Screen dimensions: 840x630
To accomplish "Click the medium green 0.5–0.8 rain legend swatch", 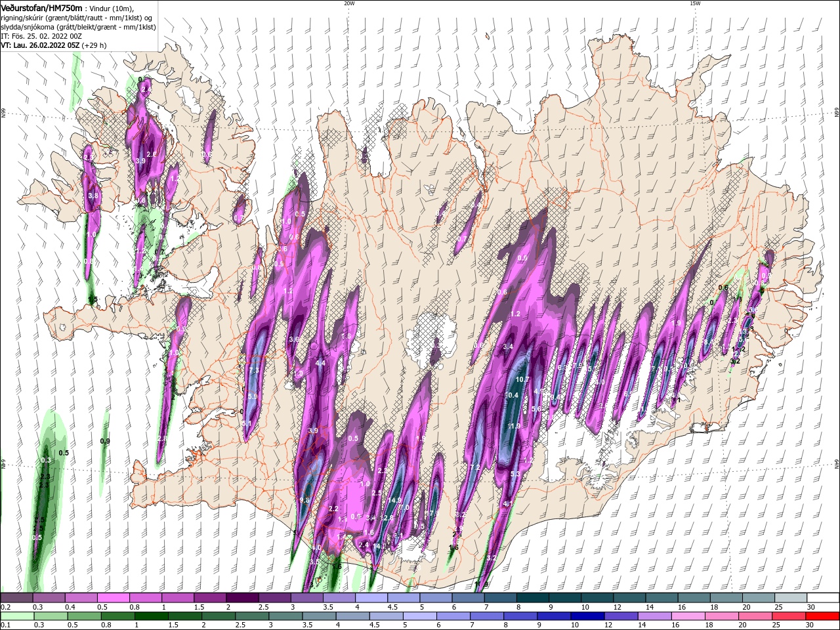I will (84, 616).
